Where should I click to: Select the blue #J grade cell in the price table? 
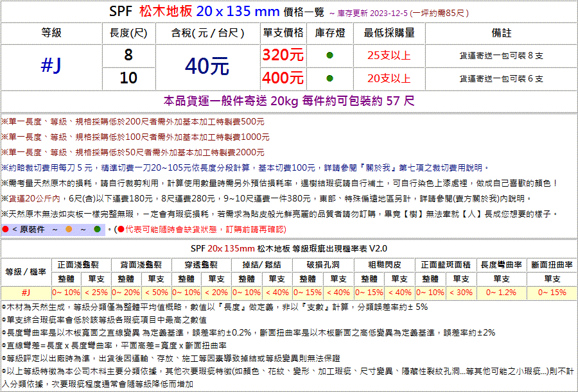coord(51,66)
